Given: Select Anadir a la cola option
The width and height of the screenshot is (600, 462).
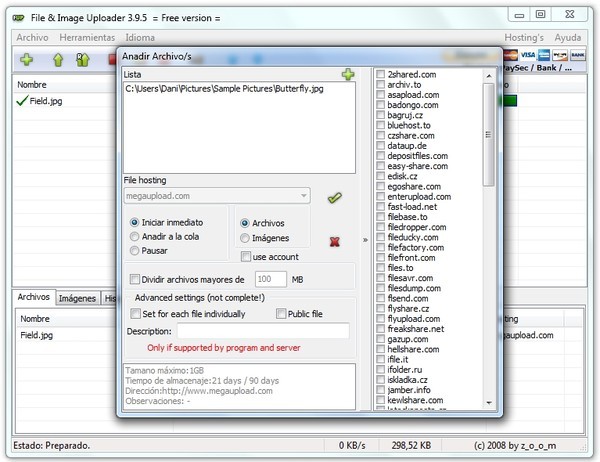Looking at the screenshot, I should click(x=134, y=237).
